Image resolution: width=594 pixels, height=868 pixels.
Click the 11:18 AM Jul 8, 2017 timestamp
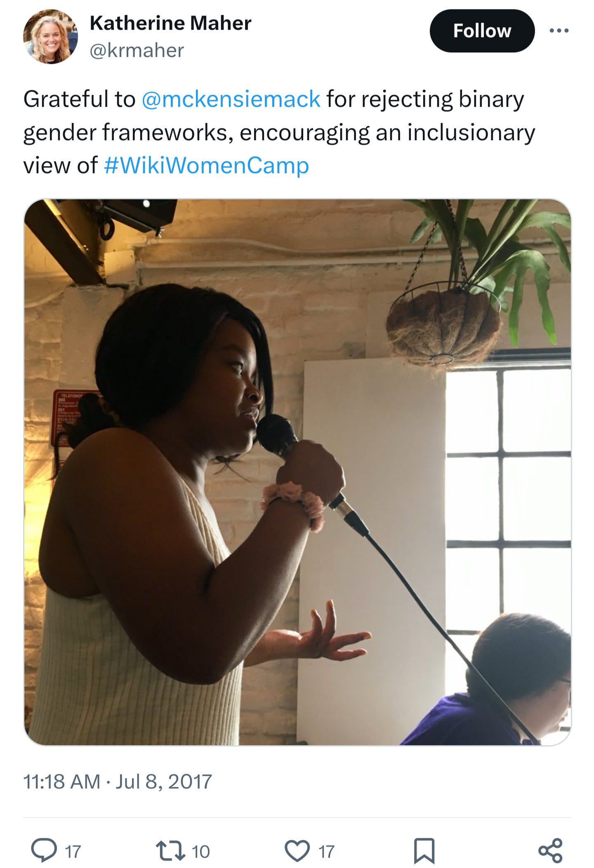[118, 781]
